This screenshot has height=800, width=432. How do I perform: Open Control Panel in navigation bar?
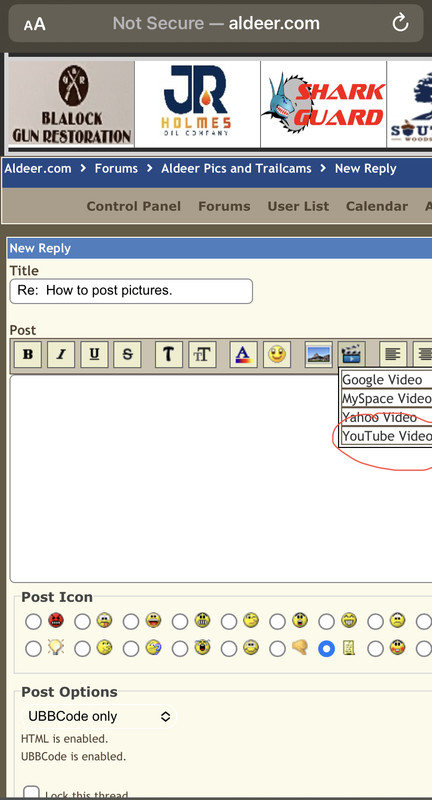pos(134,206)
